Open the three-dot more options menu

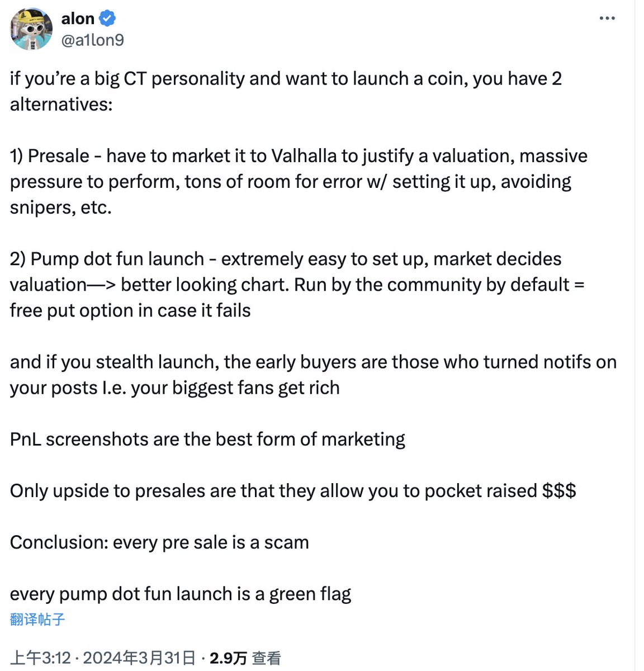click(607, 18)
